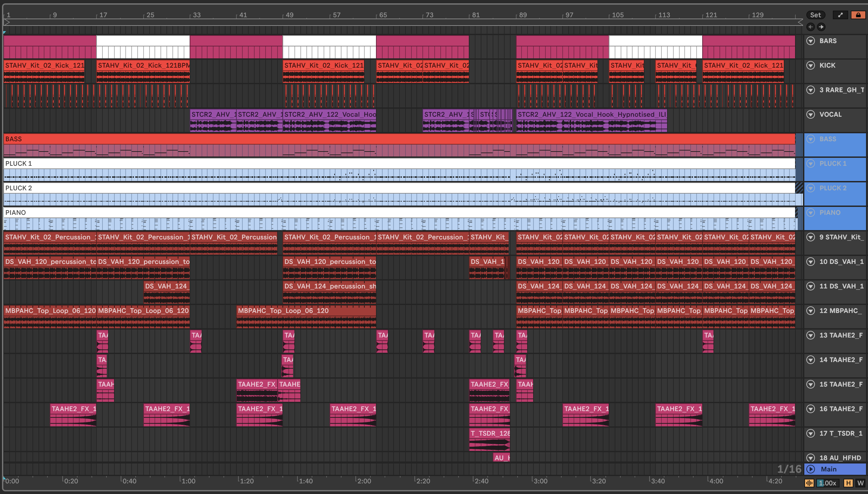868x494 pixels.
Task: Expand the BARS track fold arrow
Action: 811,41
